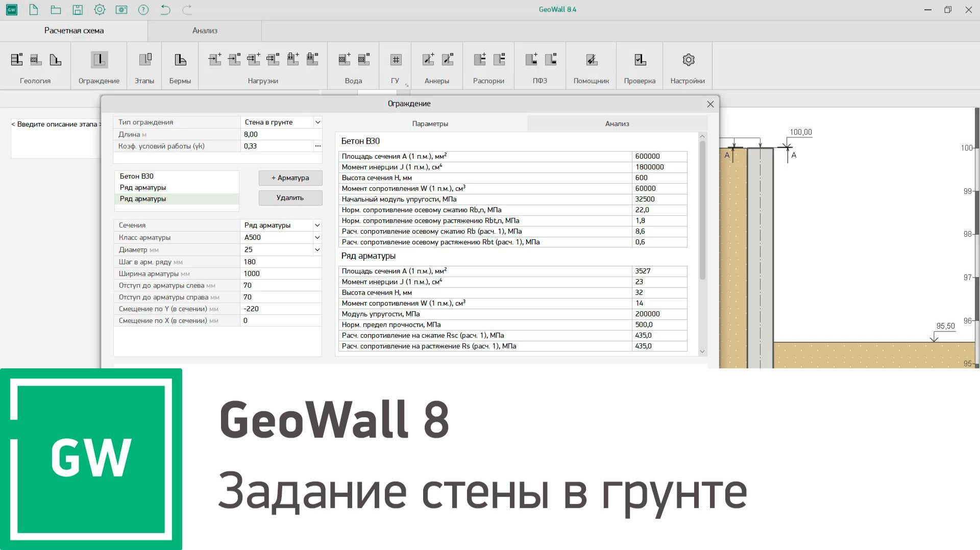Screen dimensions: 980x550
Task: Run the Проверка check tool
Action: [x=640, y=60]
